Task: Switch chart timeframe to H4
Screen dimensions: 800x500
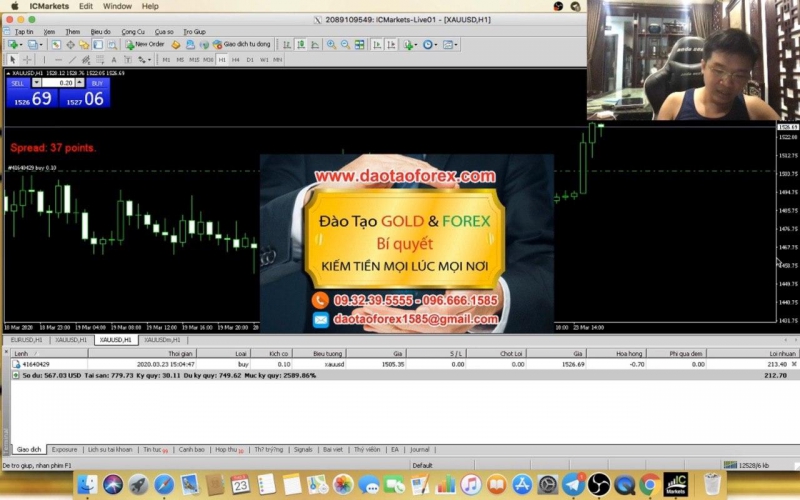Action: tap(236, 60)
